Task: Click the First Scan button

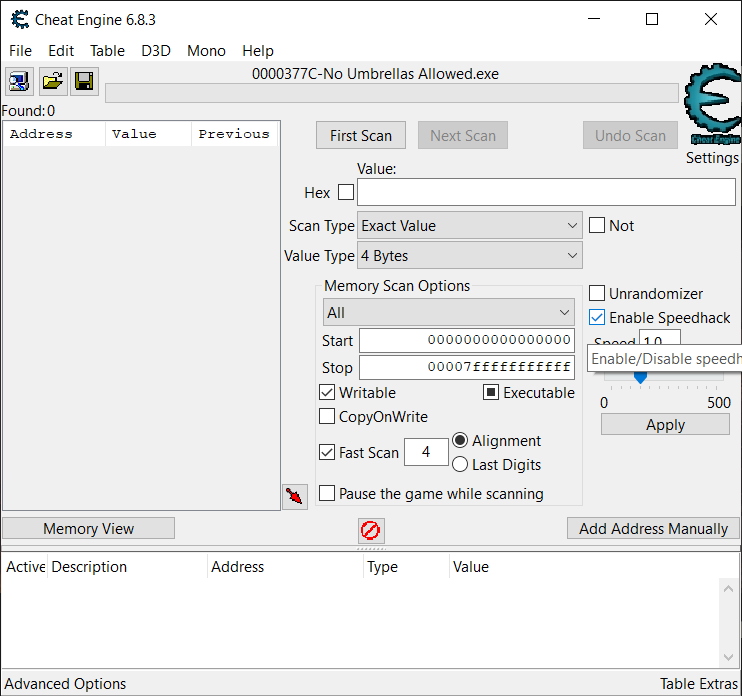Action: point(361,135)
